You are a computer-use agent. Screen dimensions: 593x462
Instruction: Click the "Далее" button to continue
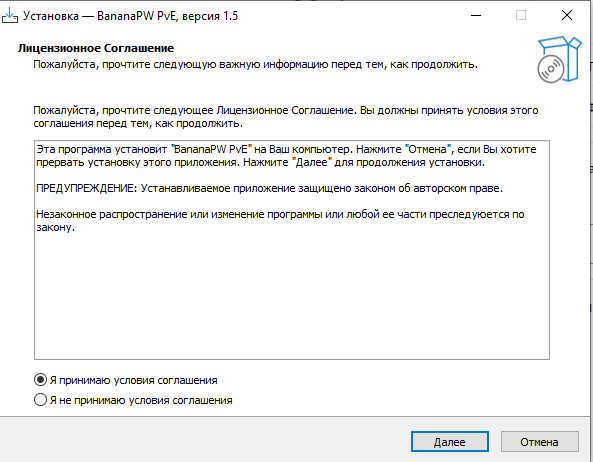(x=450, y=442)
